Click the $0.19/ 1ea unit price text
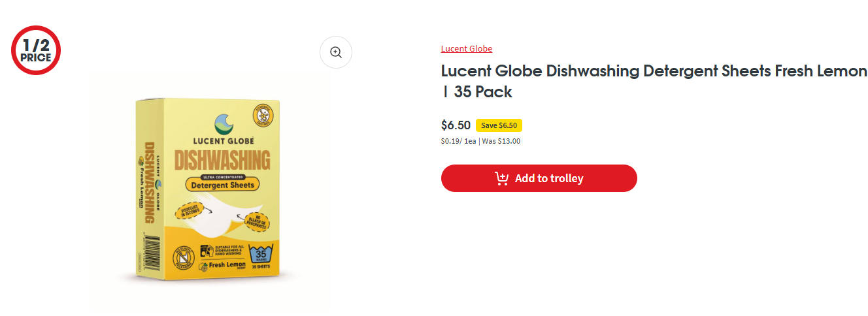The height and width of the screenshot is (316, 868). 458,141
